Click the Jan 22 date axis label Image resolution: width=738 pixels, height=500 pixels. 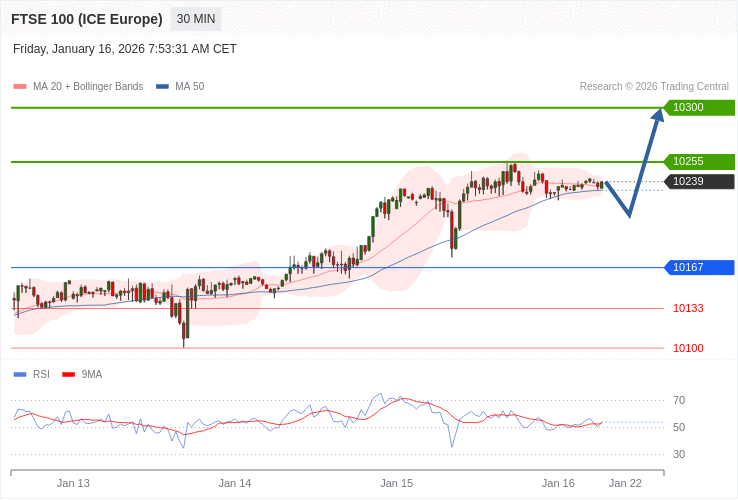(x=625, y=484)
